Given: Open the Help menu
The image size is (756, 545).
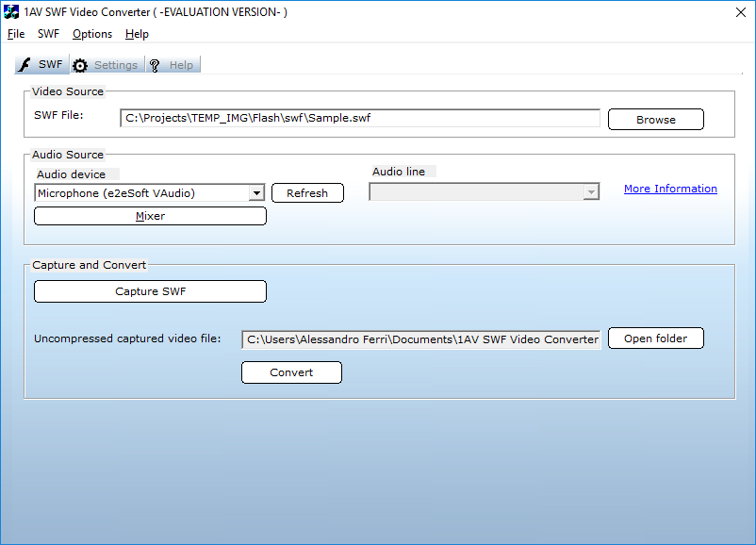Looking at the screenshot, I should (137, 34).
